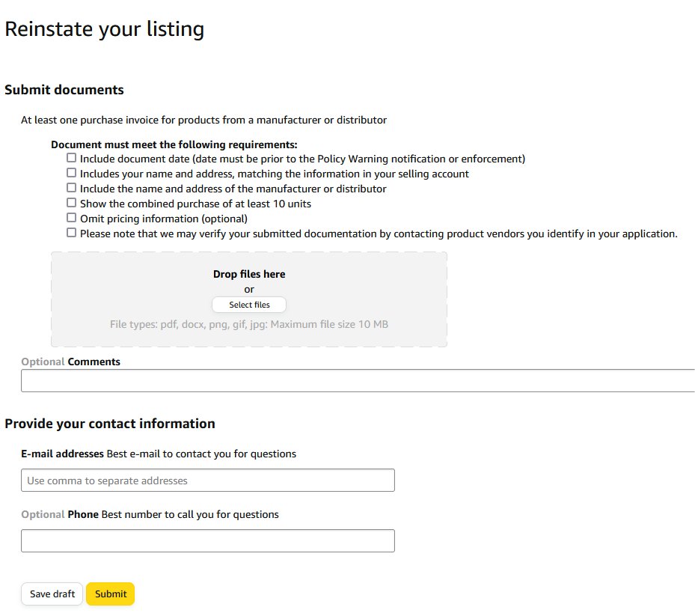Image resolution: width=695 pixels, height=616 pixels.
Task: Click the Phone number input box
Action: pyautogui.click(x=207, y=540)
